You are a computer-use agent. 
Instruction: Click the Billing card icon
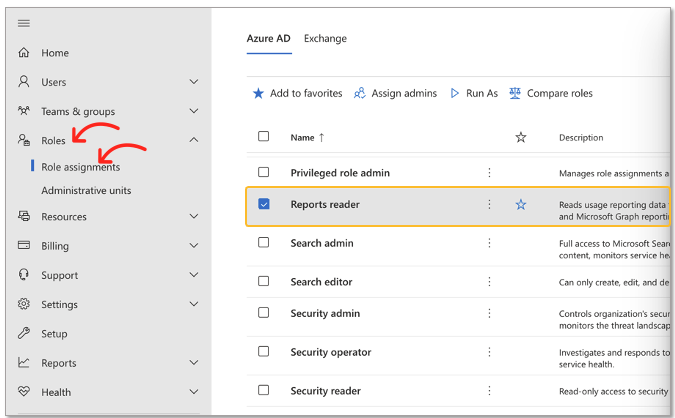tap(24, 245)
